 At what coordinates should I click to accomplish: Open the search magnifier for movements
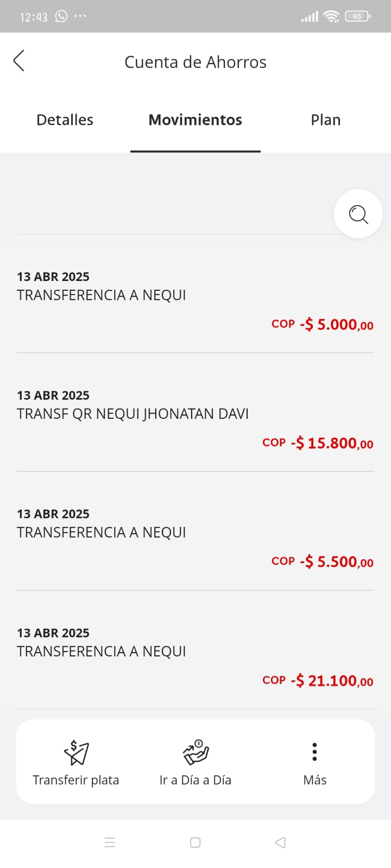[358, 214]
